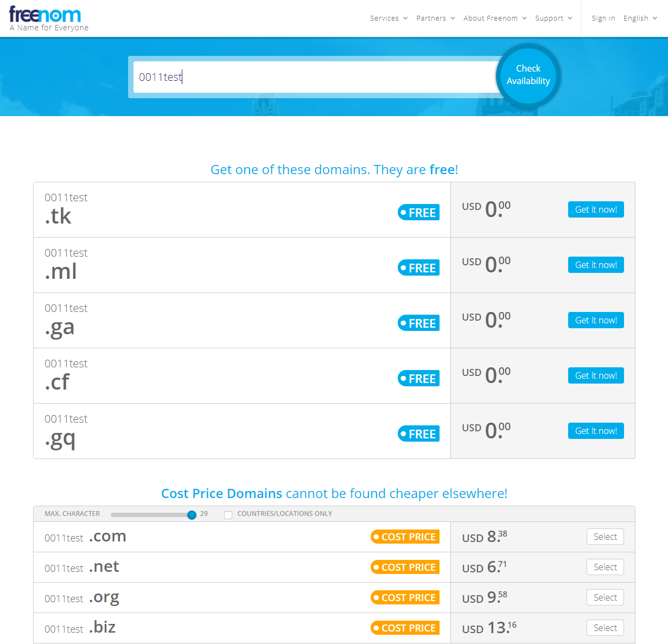Click USD 0.00 price in .tk row

[x=486, y=209]
